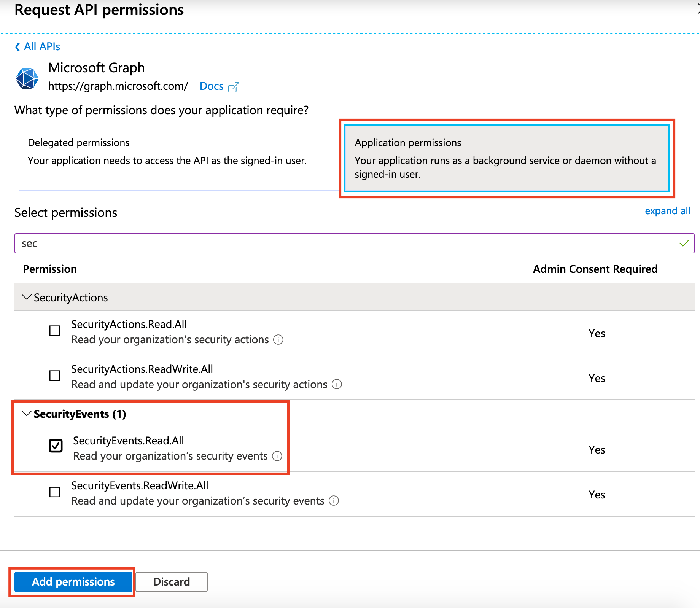Image resolution: width=700 pixels, height=608 pixels.
Task: Click info icon for SecurityEvents.Read.All
Action: (x=277, y=456)
